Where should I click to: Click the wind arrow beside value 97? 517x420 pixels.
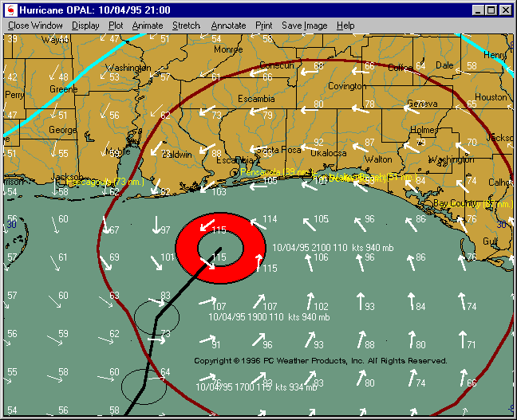tap(156, 225)
